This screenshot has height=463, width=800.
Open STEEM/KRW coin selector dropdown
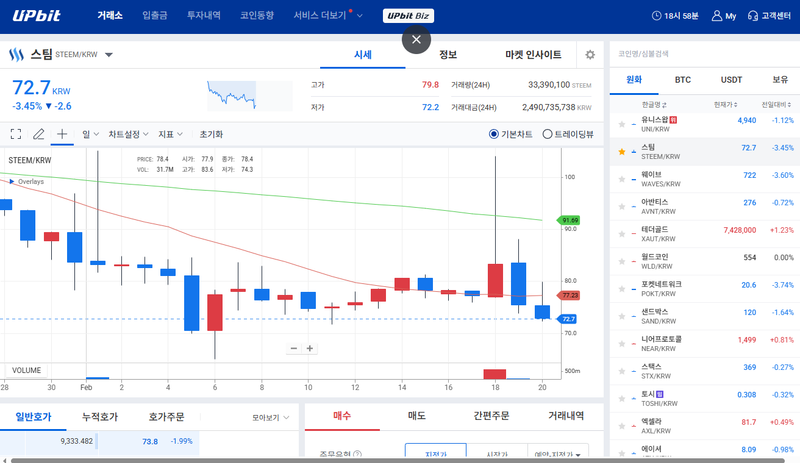click(109, 55)
